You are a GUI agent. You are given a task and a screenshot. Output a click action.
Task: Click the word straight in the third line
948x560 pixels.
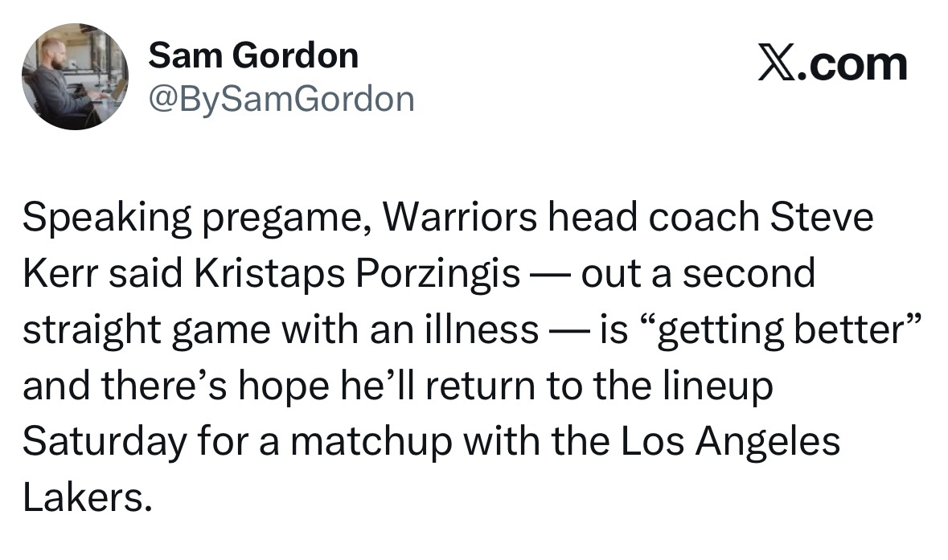coord(92,332)
